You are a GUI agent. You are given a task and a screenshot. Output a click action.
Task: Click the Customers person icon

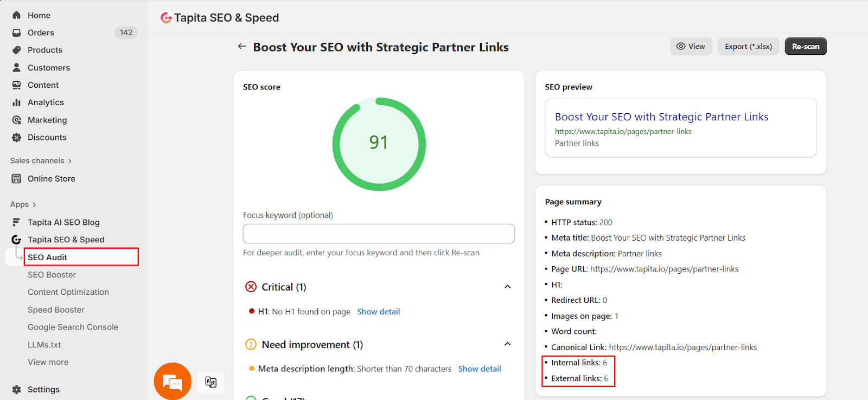point(17,67)
